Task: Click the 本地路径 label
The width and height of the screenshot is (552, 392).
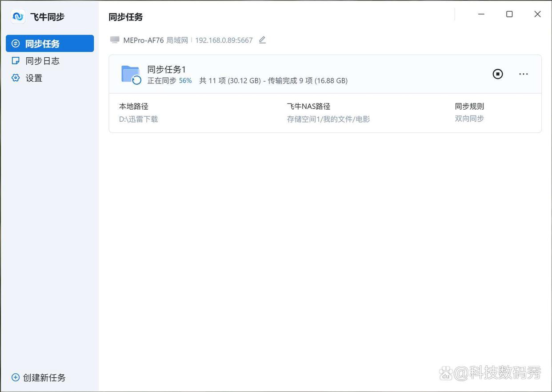Action: tap(133, 107)
